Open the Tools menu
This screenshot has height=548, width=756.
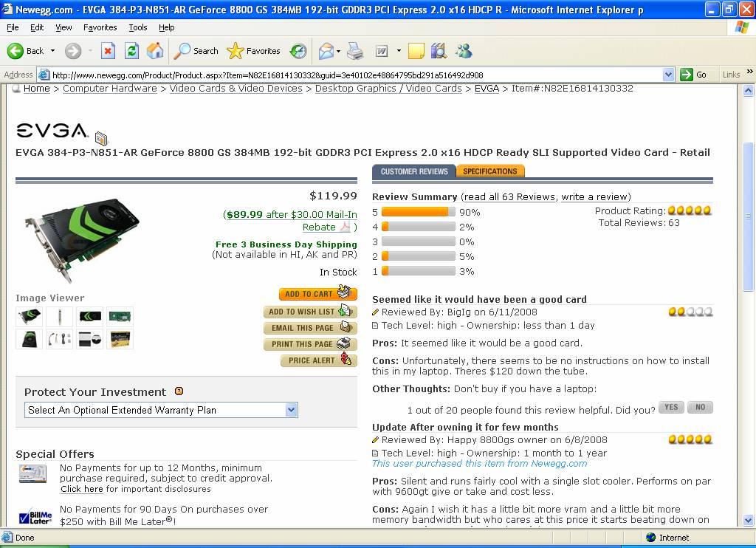[x=138, y=27]
